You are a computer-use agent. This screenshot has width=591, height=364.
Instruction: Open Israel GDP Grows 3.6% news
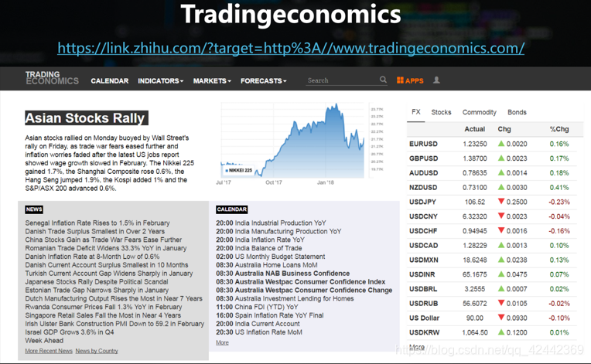click(70, 332)
